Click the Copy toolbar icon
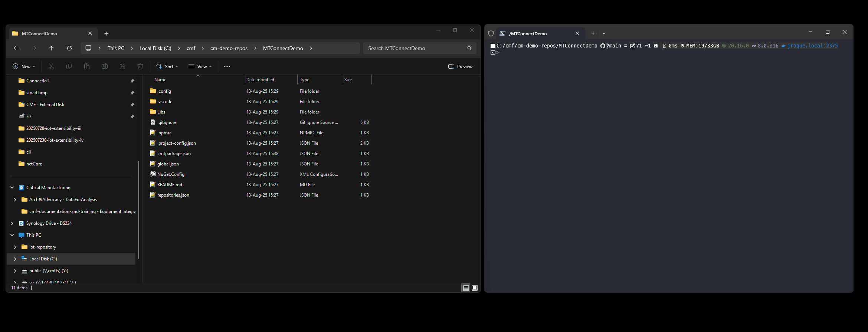This screenshot has width=868, height=332. tap(69, 66)
